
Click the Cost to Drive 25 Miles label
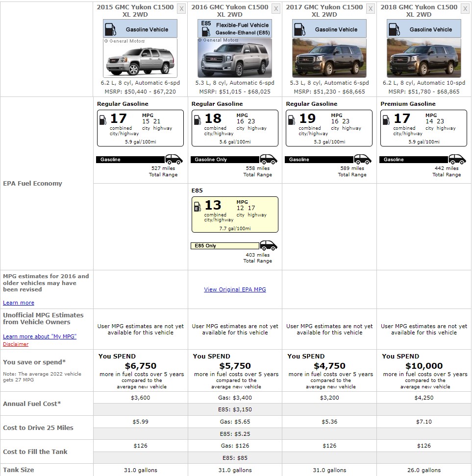38,428
